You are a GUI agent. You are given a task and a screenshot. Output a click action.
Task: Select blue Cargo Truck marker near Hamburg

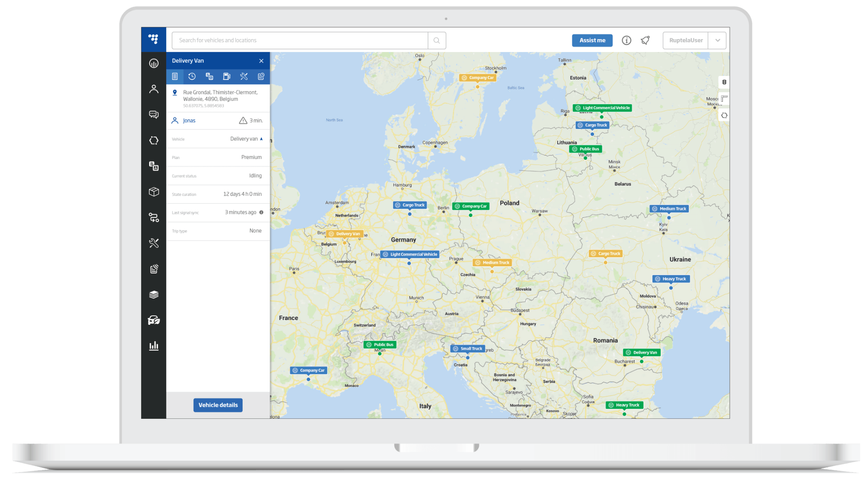point(410,205)
